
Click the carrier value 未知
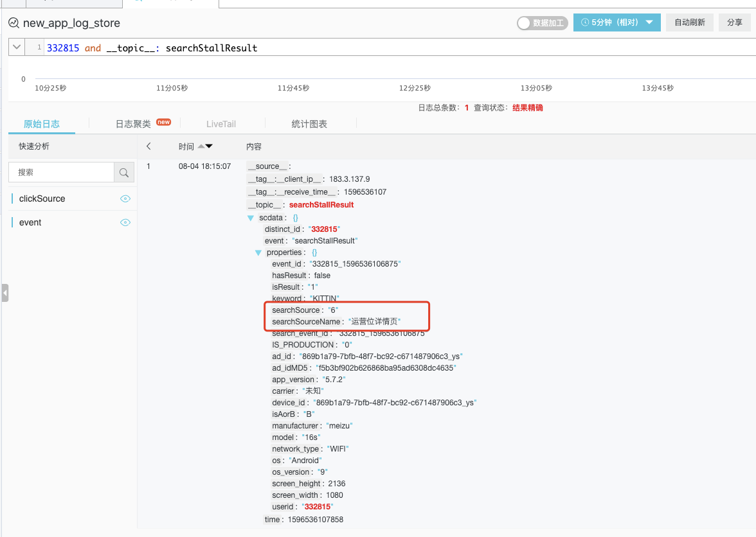(313, 391)
